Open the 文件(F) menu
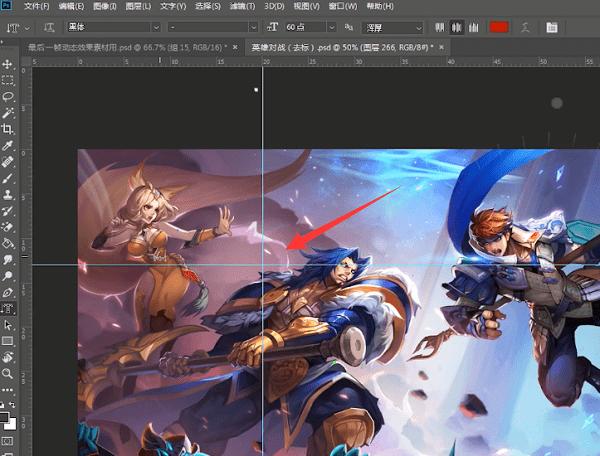The image size is (600, 456). 37,6
